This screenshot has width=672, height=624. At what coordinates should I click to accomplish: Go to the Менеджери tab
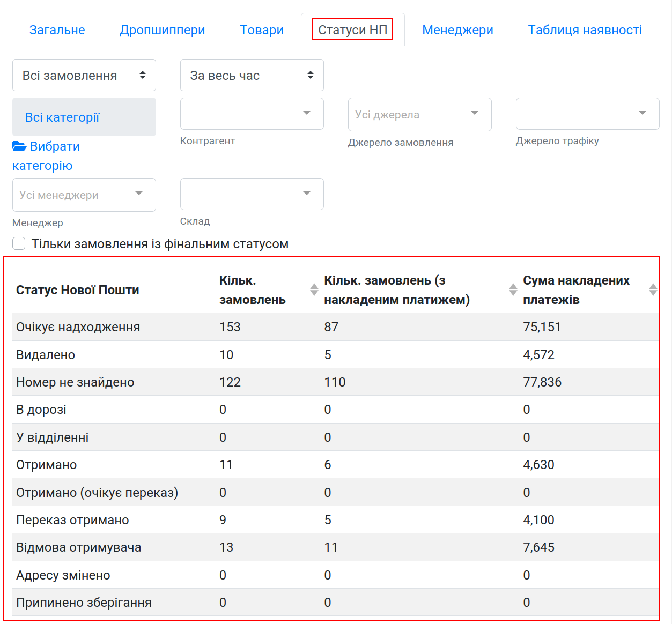point(457,30)
